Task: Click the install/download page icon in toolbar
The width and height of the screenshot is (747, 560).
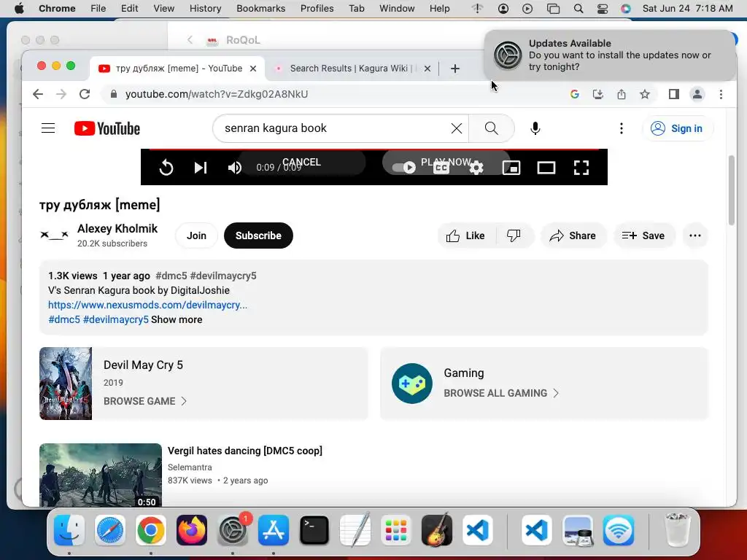Action: tap(598, 94)
